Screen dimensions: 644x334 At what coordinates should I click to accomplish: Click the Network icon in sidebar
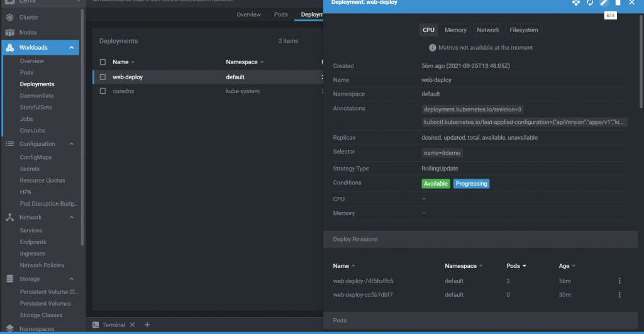(10, 218)
